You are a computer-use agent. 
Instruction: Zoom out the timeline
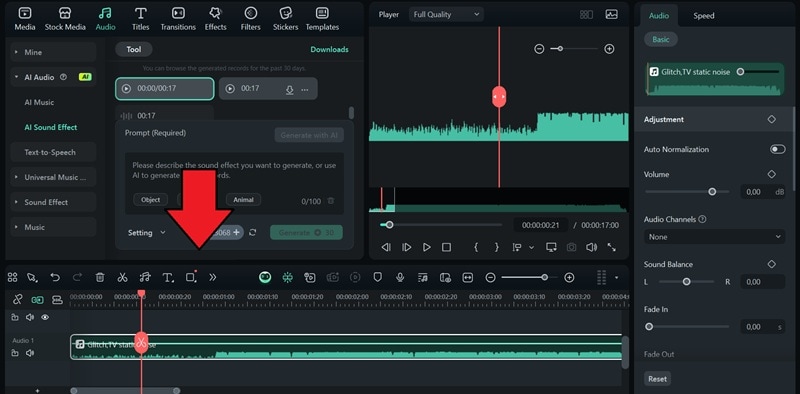click(x=490, y=277)
